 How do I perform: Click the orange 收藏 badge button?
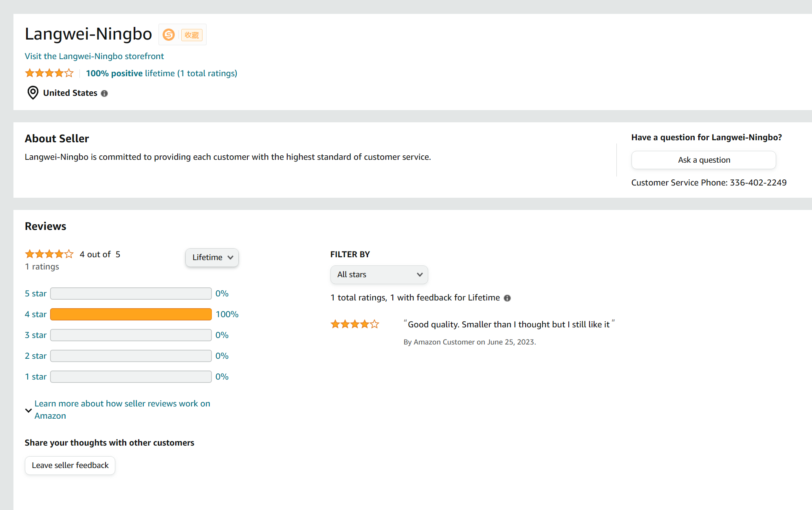[191, 35]
